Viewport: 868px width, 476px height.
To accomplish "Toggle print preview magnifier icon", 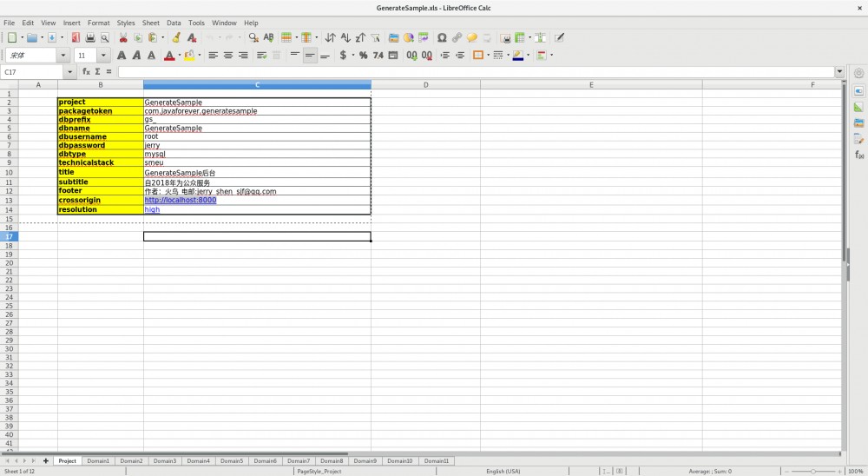I will (105, 37).
